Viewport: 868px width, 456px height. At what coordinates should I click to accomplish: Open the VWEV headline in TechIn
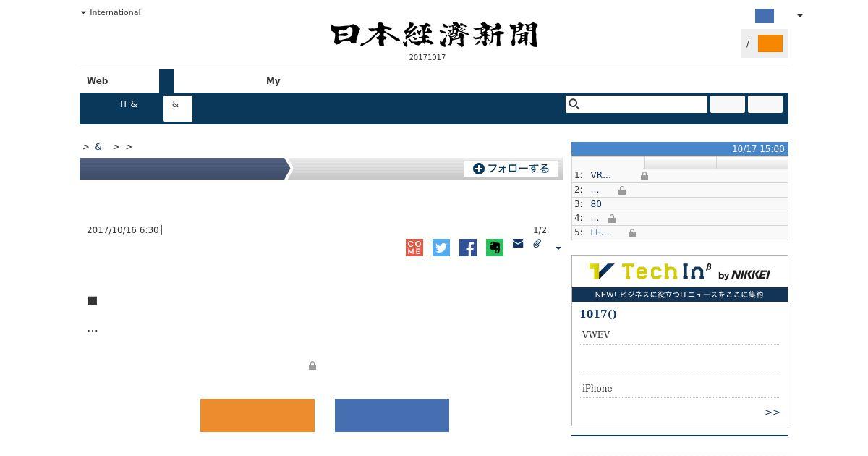click(x=596, y=335)
